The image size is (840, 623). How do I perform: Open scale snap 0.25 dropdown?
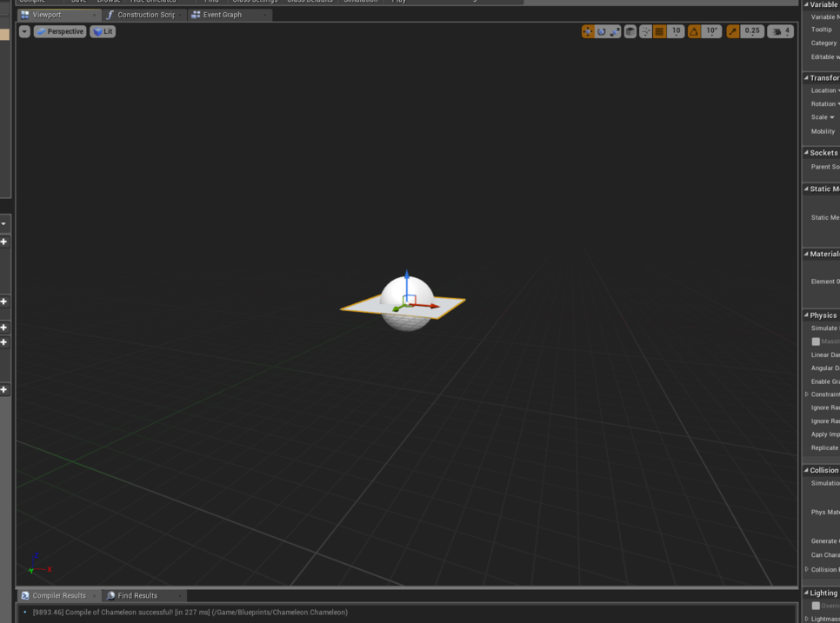click(x=752, y=31)
